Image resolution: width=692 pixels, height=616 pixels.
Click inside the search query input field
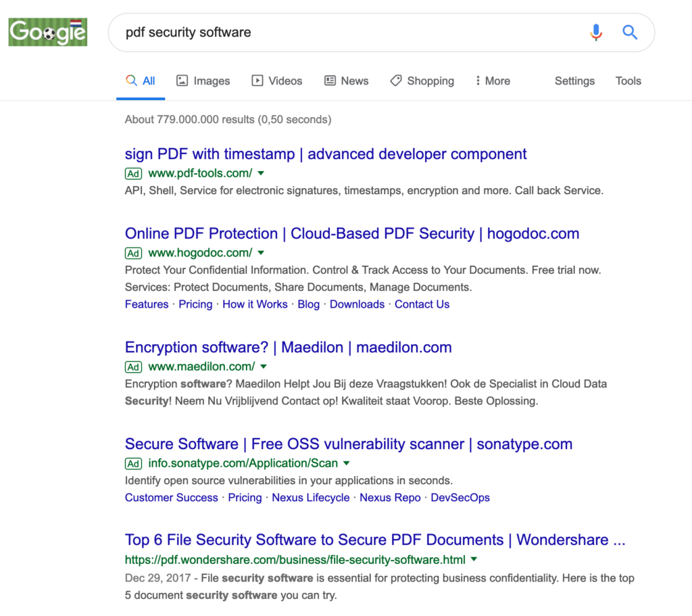(304, 32)
